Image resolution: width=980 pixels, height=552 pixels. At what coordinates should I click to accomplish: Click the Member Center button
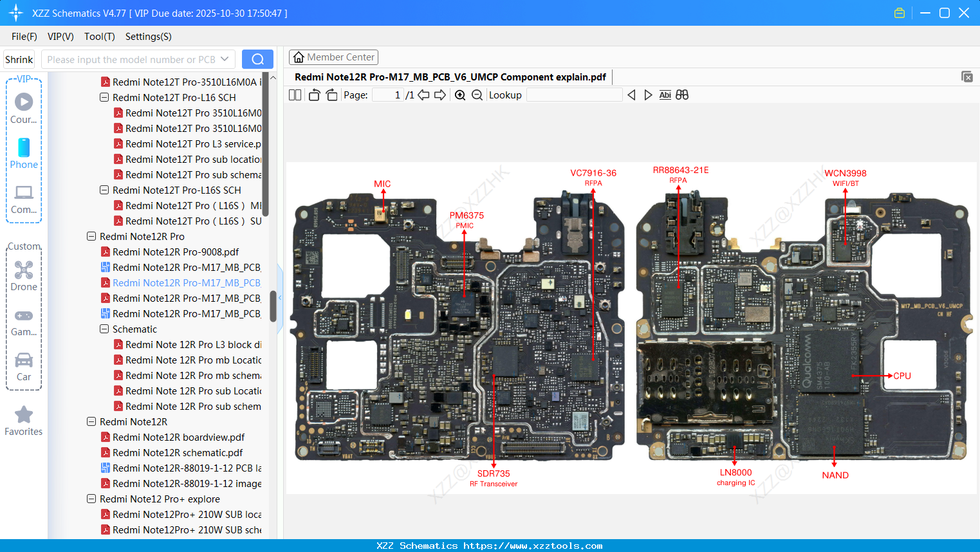(x=333, y=57)
